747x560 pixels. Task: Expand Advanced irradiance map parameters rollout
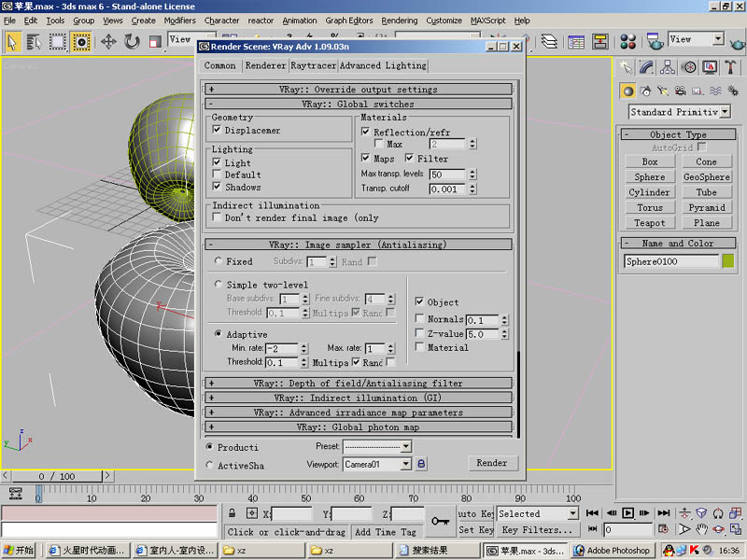[x=359, y=413]
